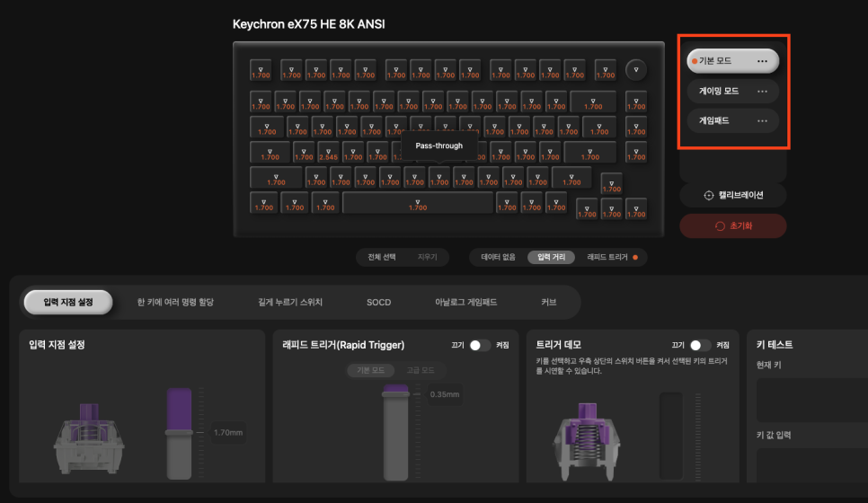This screenshot has width=868, height=503.
Task: Switch to the 게이밍 모드 profile
Action: coord(732,92)
